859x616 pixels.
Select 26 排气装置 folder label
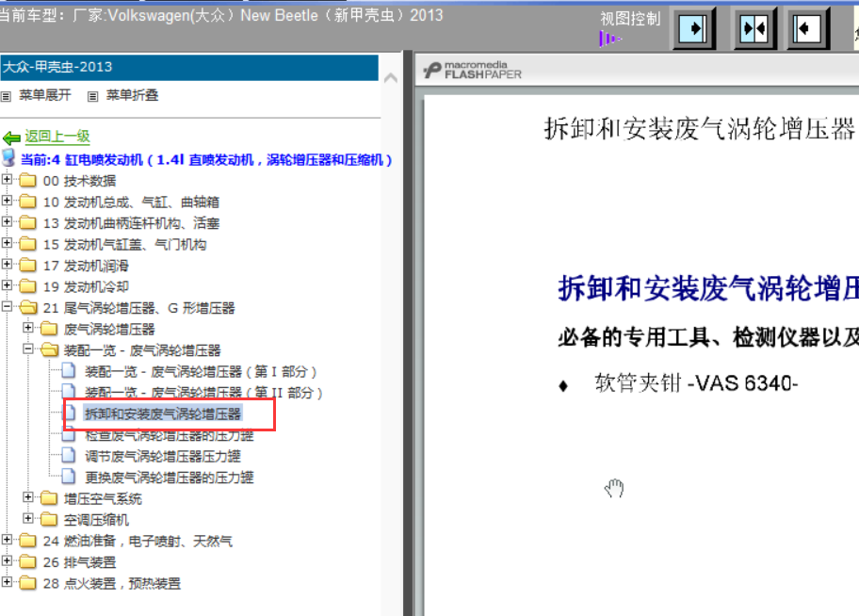point(79,562)
